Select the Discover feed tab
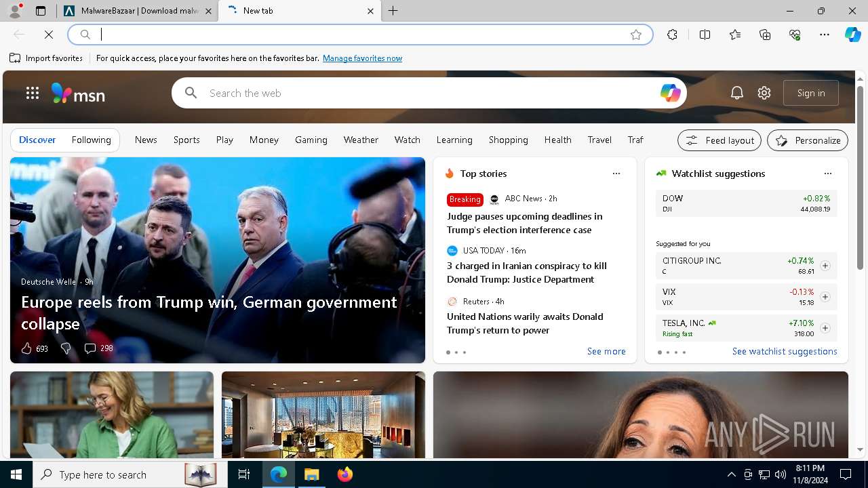868x488 pixels. coord(37,140)
